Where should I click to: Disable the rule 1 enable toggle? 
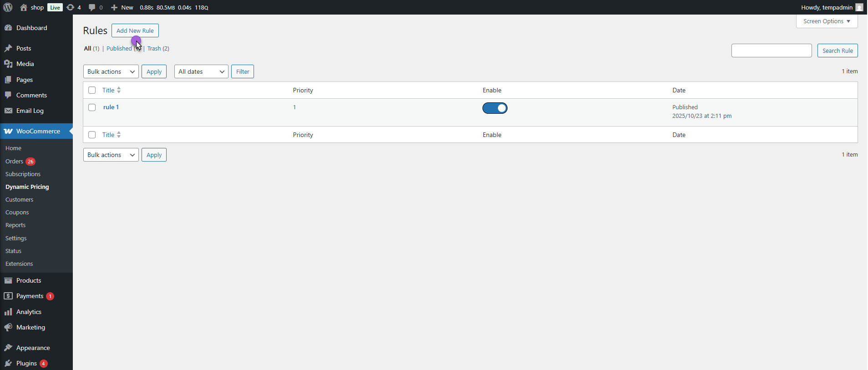[x=495, y=108]
